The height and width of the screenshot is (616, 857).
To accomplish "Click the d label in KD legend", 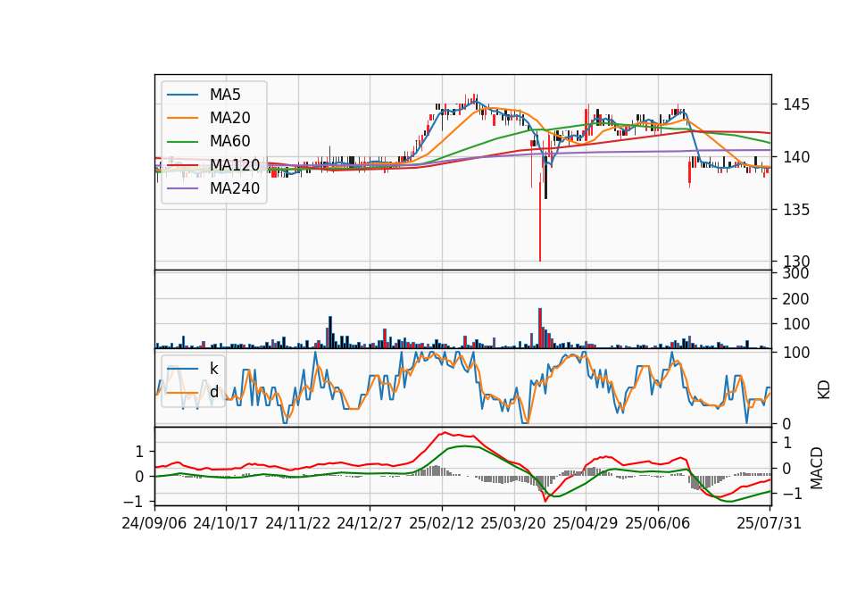I will pos(214,392).
